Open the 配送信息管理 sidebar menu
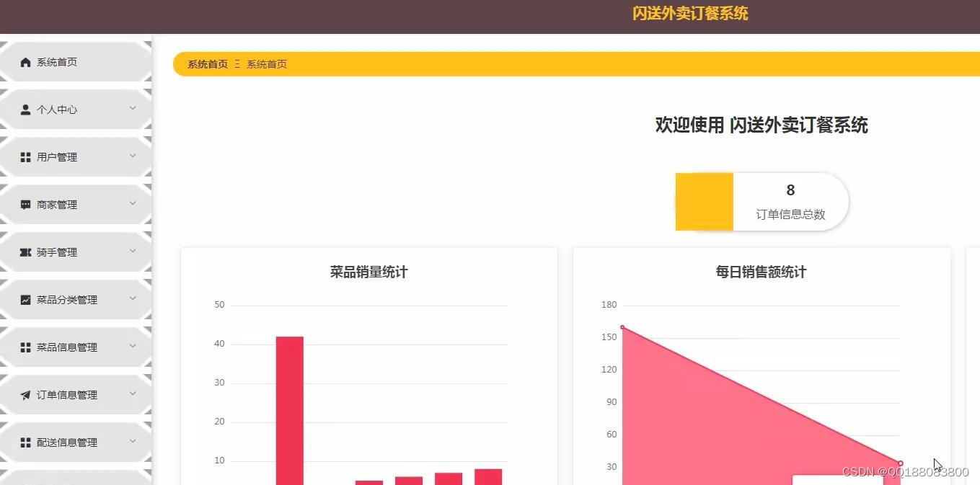This screenshot has height=485, width=980. tap(76, 442)
